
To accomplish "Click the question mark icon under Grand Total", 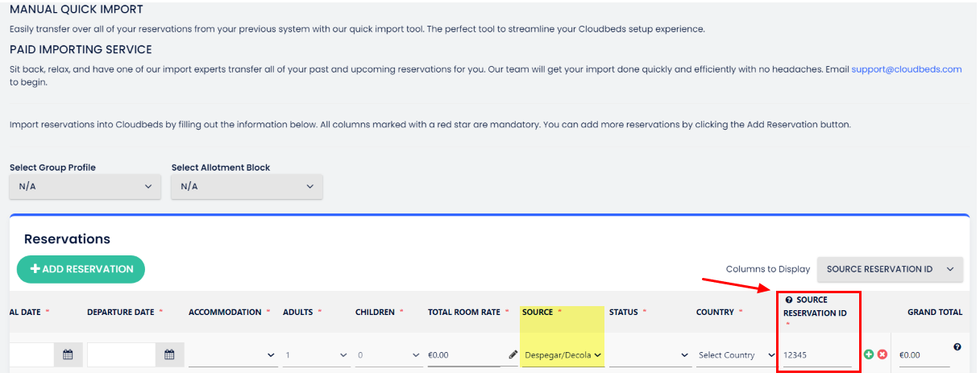I will click(957, 347).
